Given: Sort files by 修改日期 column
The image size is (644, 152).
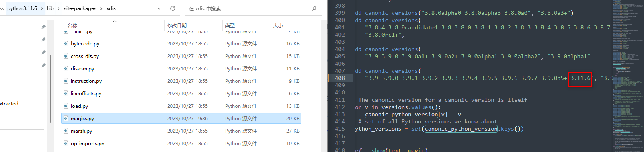Looking at the screenshot, I should (177, 25).
